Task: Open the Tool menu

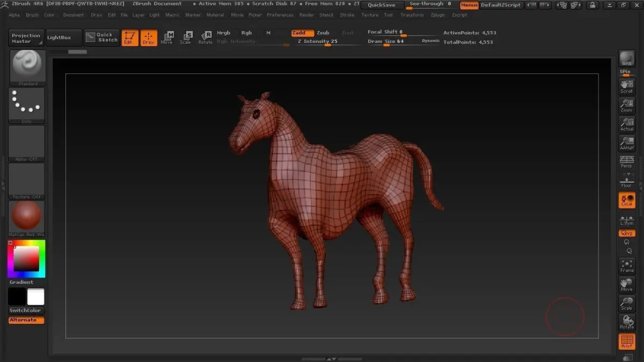Action: tap(389, 15)
